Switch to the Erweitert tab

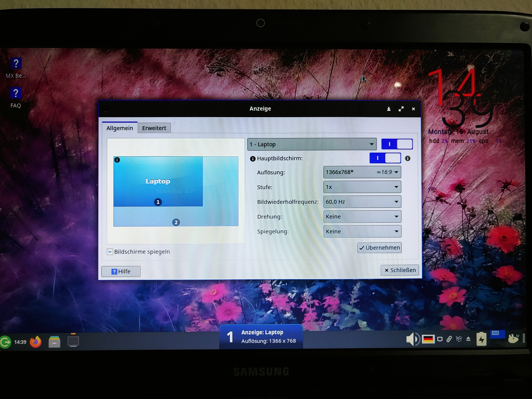tap(154, 128)
